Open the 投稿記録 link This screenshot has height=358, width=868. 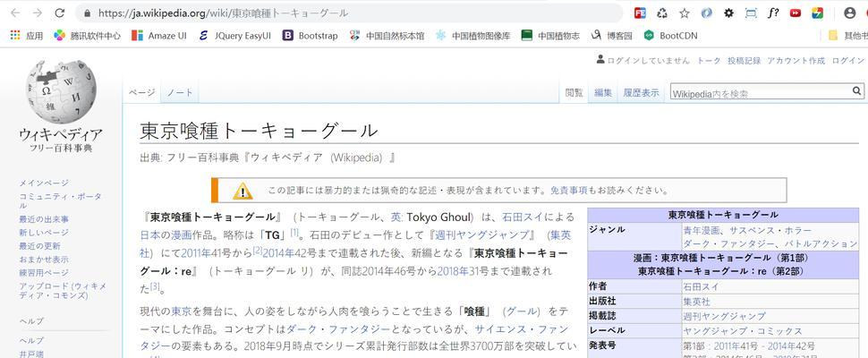click(744, 61)
